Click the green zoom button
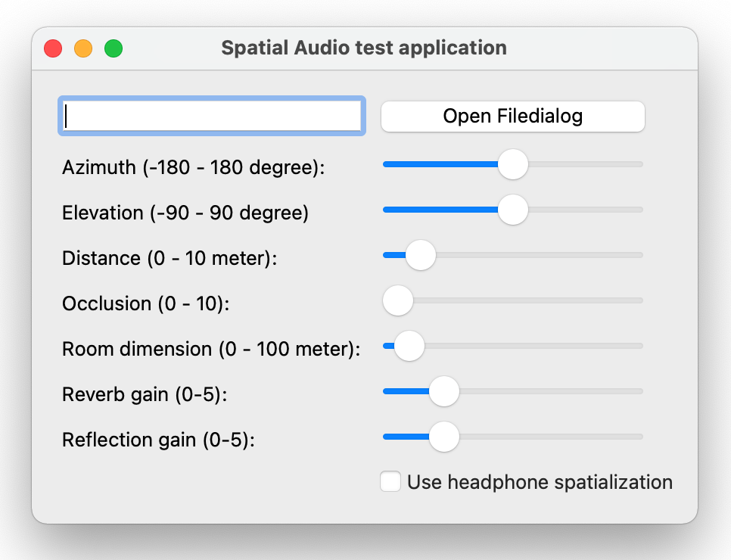This screenshot has height=560, width=731. click(x=113, y=48)
